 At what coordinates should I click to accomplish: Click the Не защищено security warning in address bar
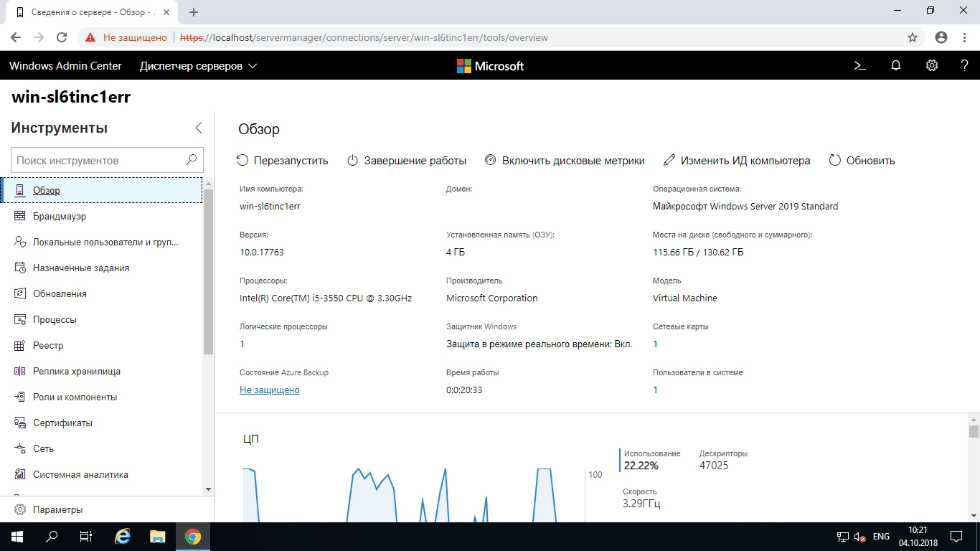[126, 37]
